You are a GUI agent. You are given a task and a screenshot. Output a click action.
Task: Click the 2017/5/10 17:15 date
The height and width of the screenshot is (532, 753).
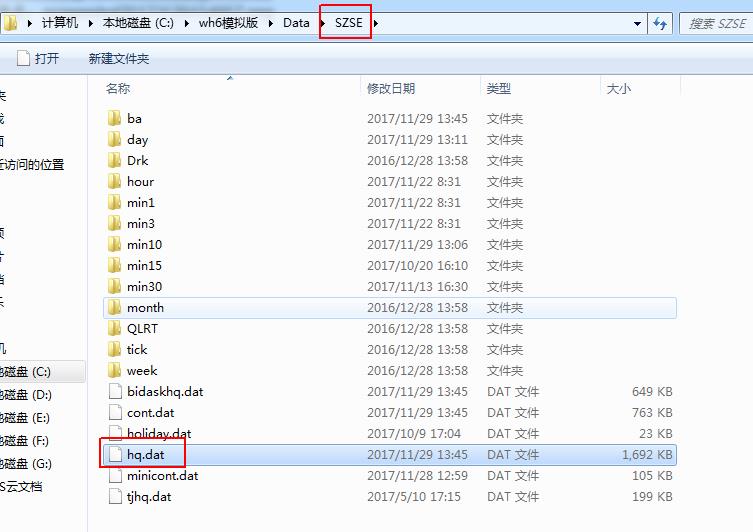[414, 497]
